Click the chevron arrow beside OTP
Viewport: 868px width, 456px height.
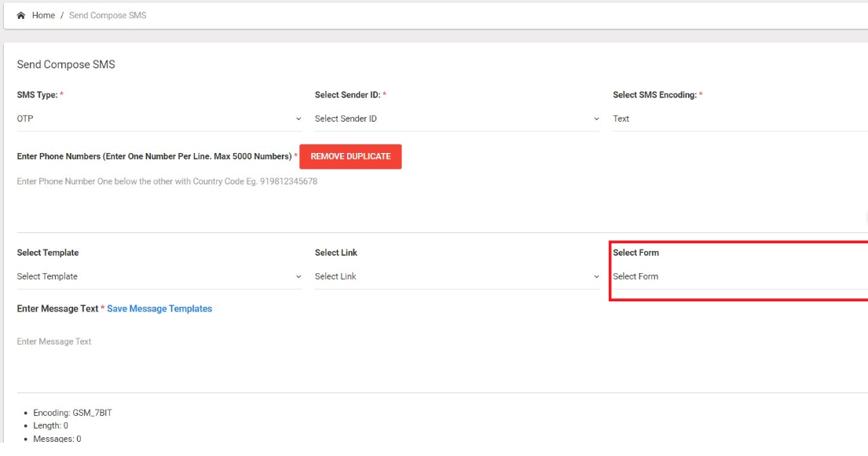pyautogui.click(x=298, y=119)
